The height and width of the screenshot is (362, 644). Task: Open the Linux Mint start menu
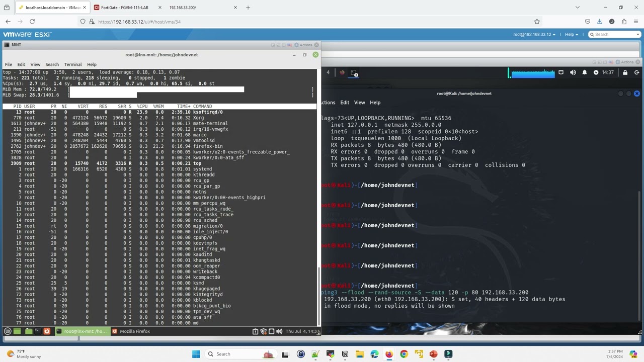coord(8,331)
